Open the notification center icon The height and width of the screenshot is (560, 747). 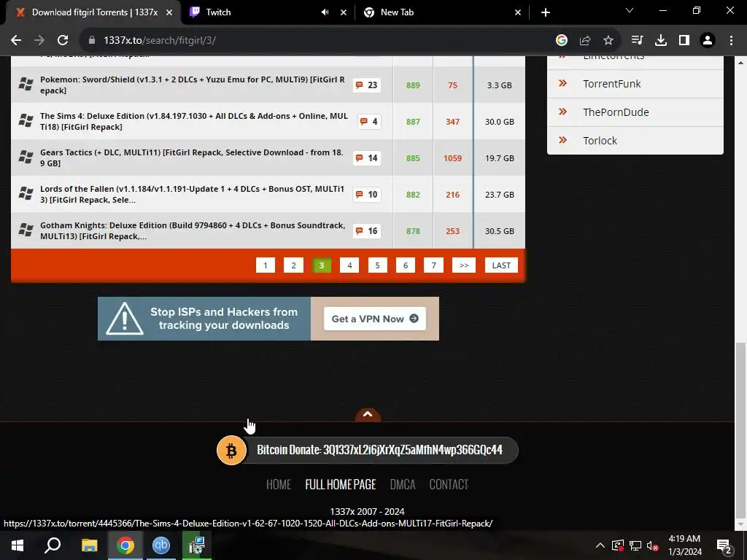click(x=724, y=546)
